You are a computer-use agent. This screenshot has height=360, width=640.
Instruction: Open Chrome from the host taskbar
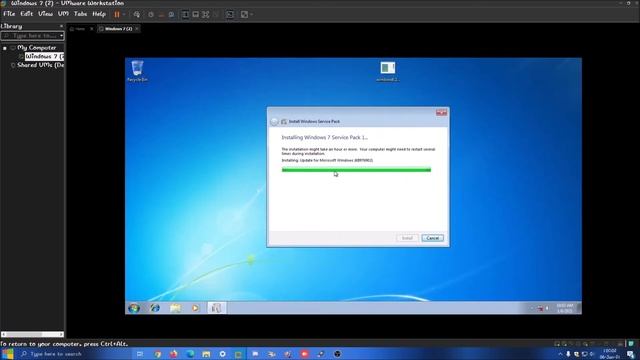(x=158, y=354)
